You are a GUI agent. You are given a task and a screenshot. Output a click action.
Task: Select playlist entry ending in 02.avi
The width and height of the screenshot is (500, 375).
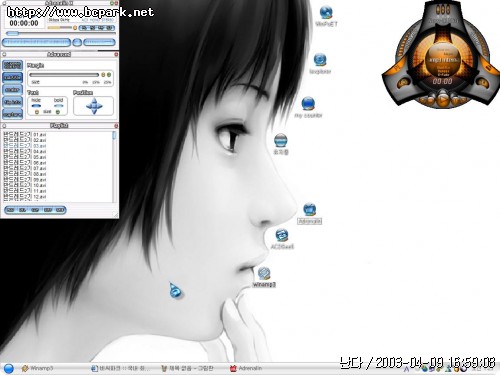25,140
